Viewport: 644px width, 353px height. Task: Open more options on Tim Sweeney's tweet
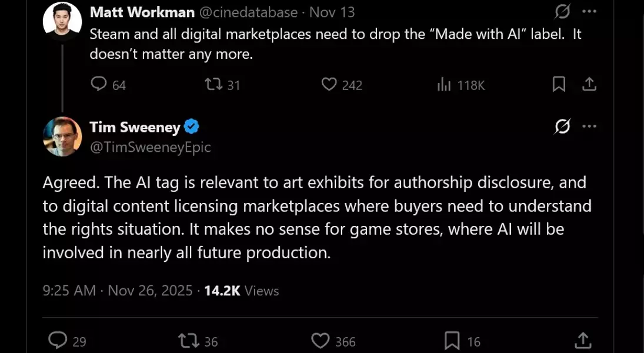coord(589,126)
